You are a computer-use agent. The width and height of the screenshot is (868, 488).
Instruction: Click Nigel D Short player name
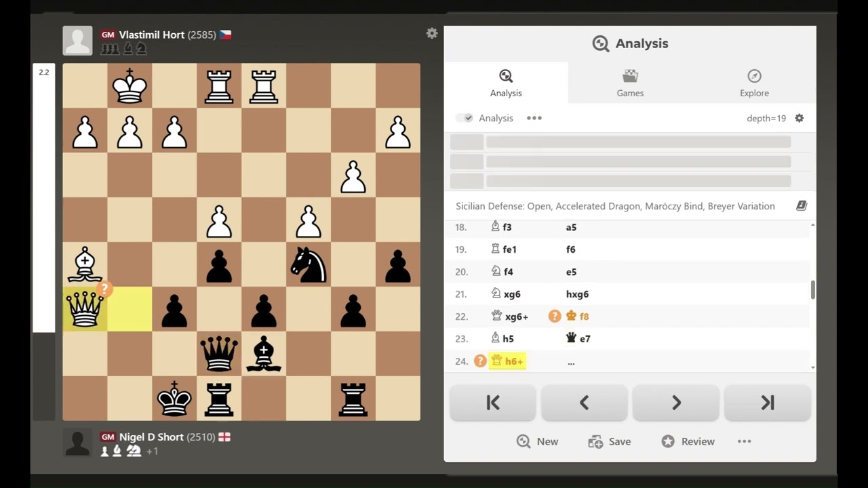152,437
